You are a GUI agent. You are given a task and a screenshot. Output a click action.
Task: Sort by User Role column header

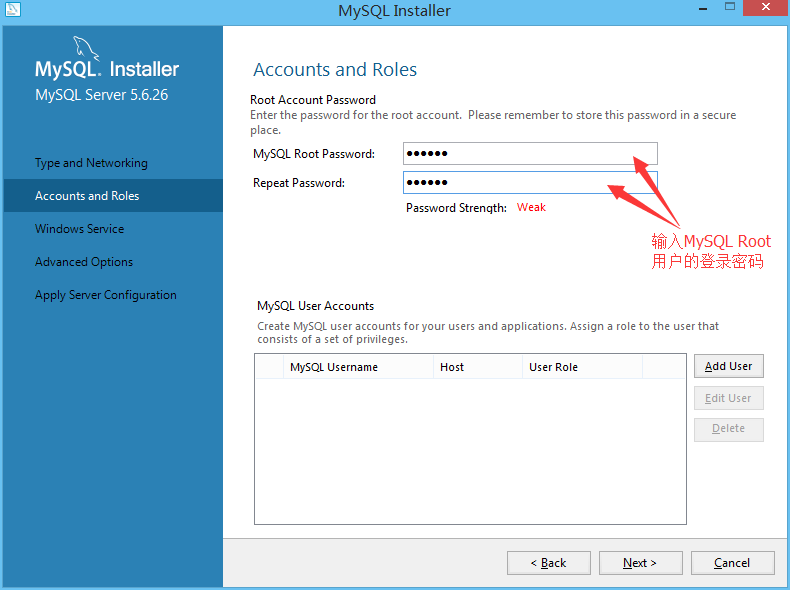(x=582, y=367)
